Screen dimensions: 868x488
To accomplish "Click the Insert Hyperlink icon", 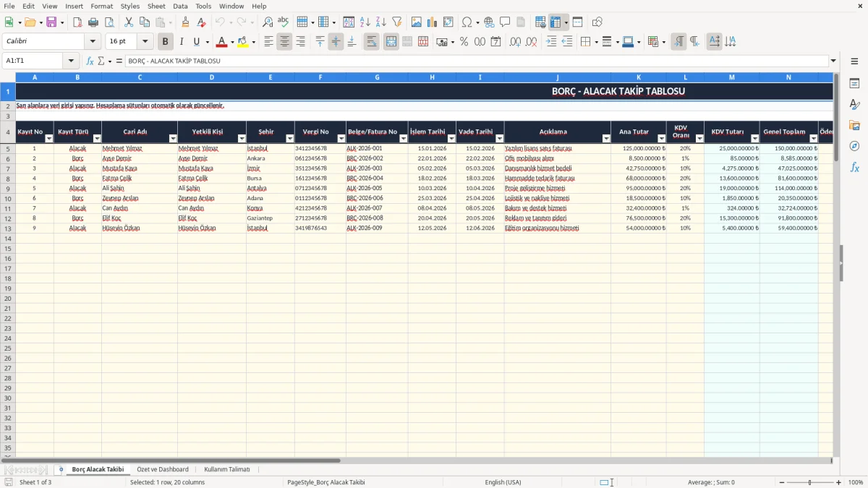I will point(490,22).
